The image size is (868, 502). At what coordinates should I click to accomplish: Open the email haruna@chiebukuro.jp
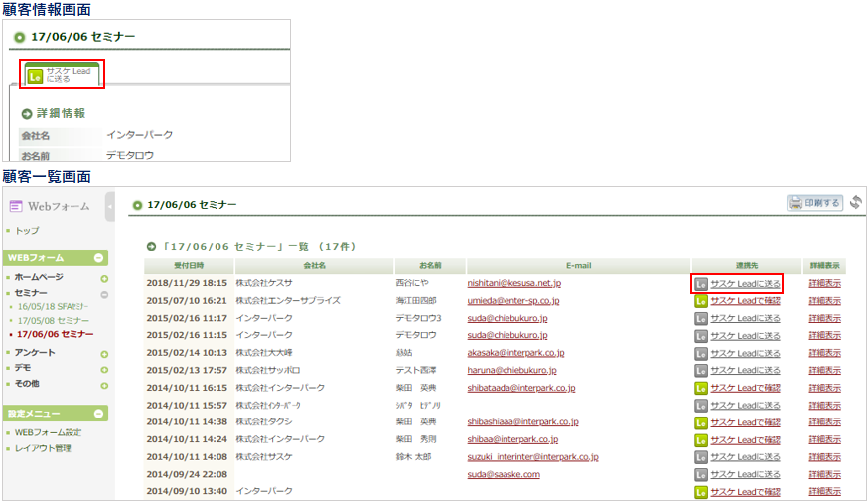[512, 370]
